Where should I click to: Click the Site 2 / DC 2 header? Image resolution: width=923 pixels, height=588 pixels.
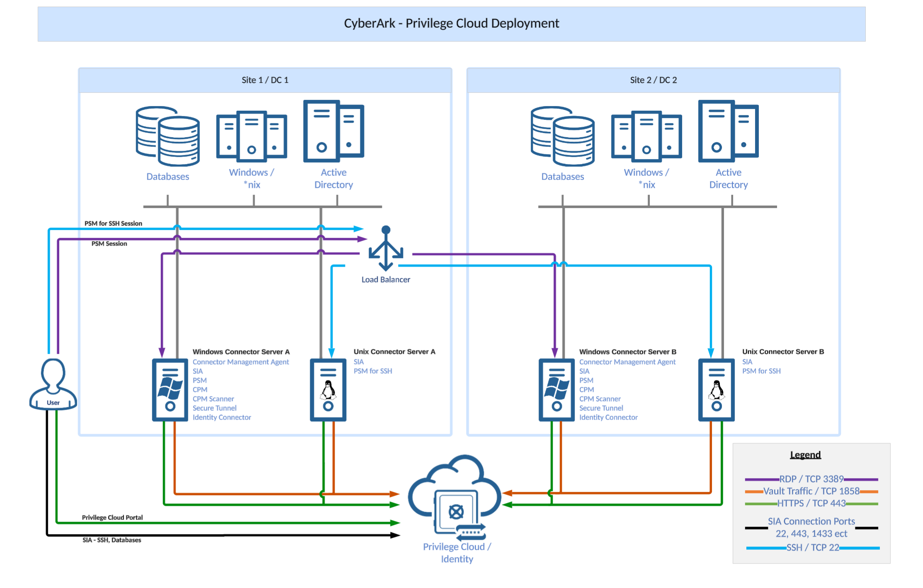[653, 80]
